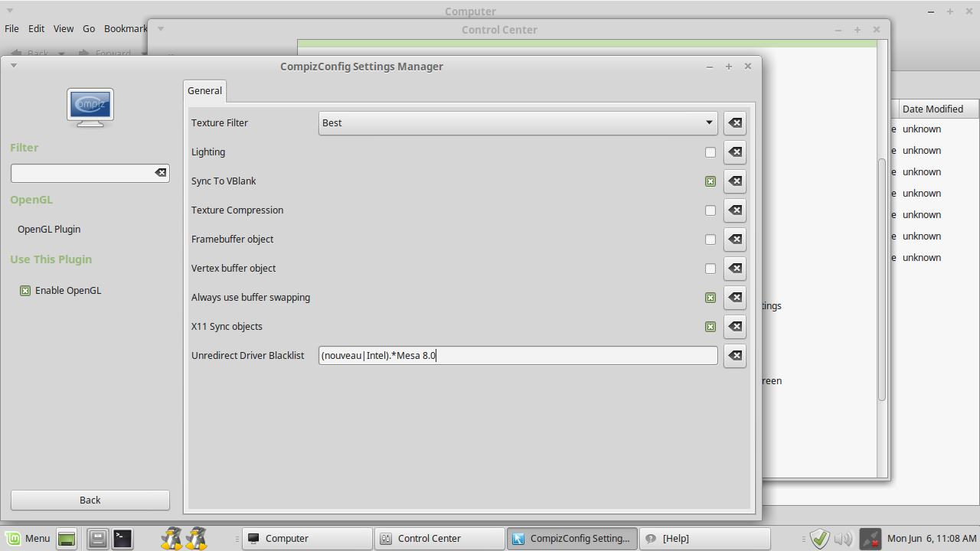Image resolution: width=980 pixels, height=551 pixels.
Task: Reset Texture Compression to default
Action: (735, 210)
